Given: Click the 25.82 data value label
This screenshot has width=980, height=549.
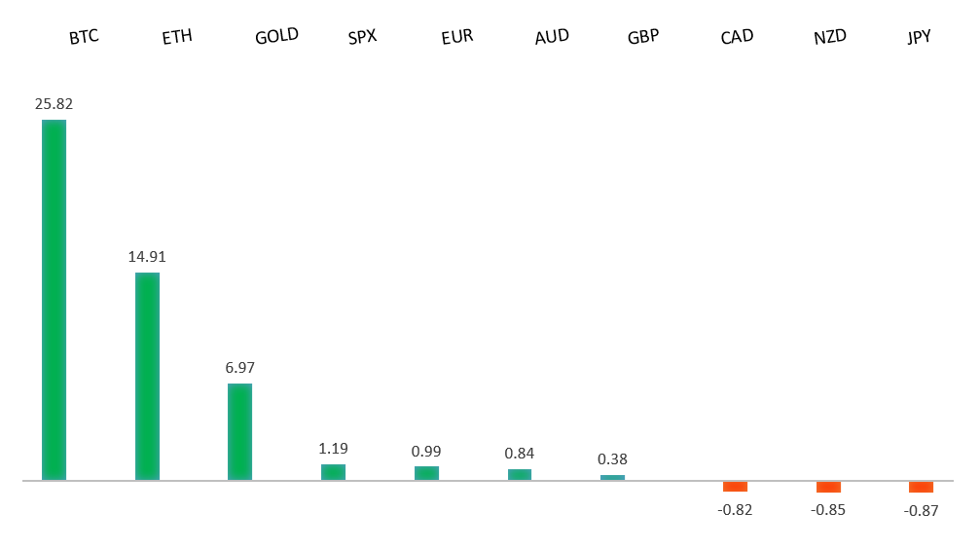Looking at the screenshot, I should 54,104.
